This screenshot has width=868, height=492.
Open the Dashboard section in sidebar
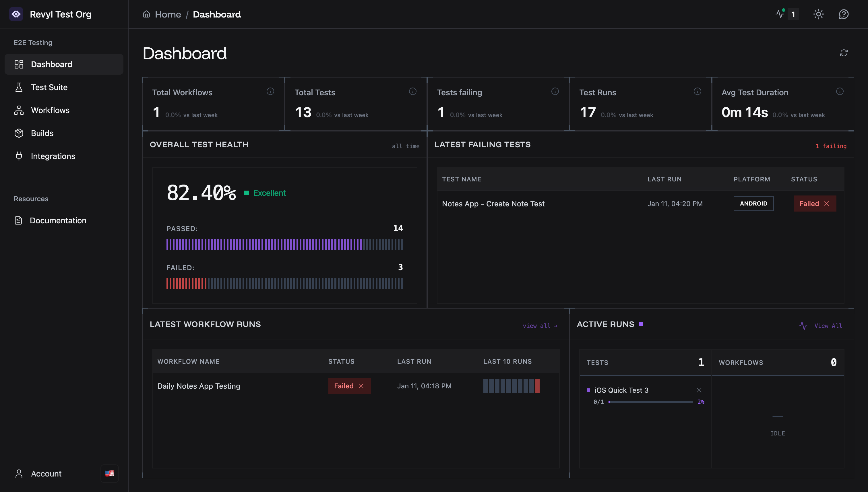[x=51, y=64]
